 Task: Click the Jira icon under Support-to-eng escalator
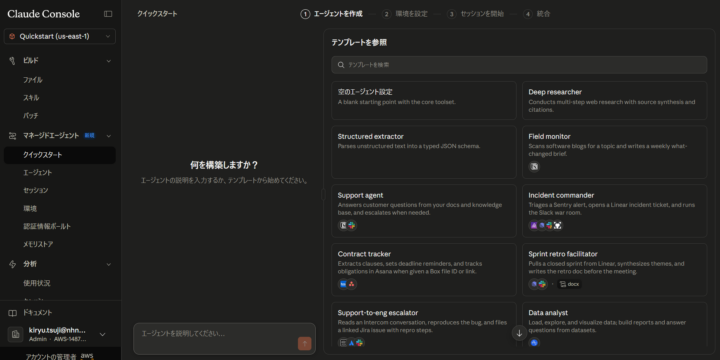(351, 343)
